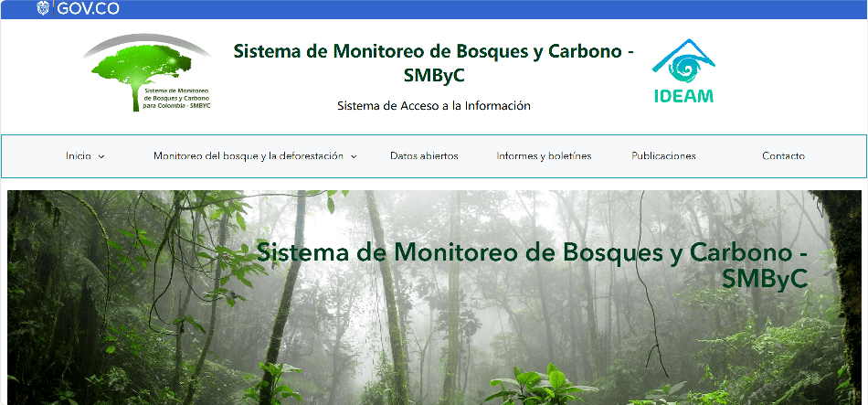Select Monitoreo del bosque y la deforestación

tap(248, 156)
